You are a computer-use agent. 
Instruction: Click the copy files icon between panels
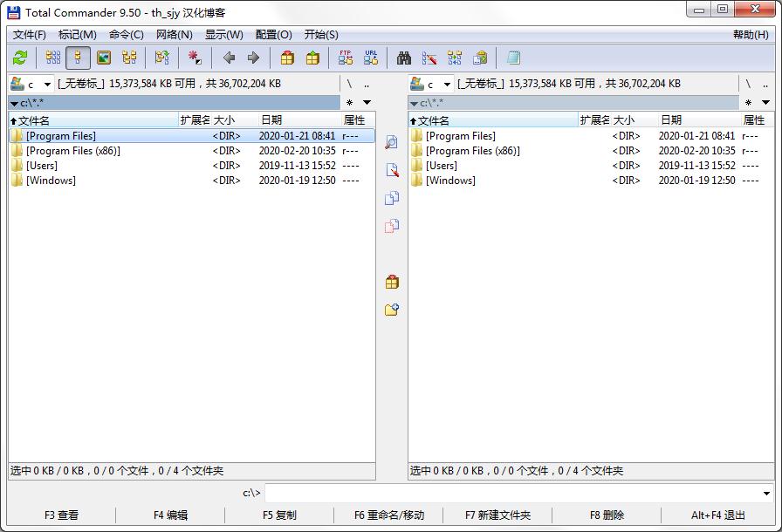(392, 198)
